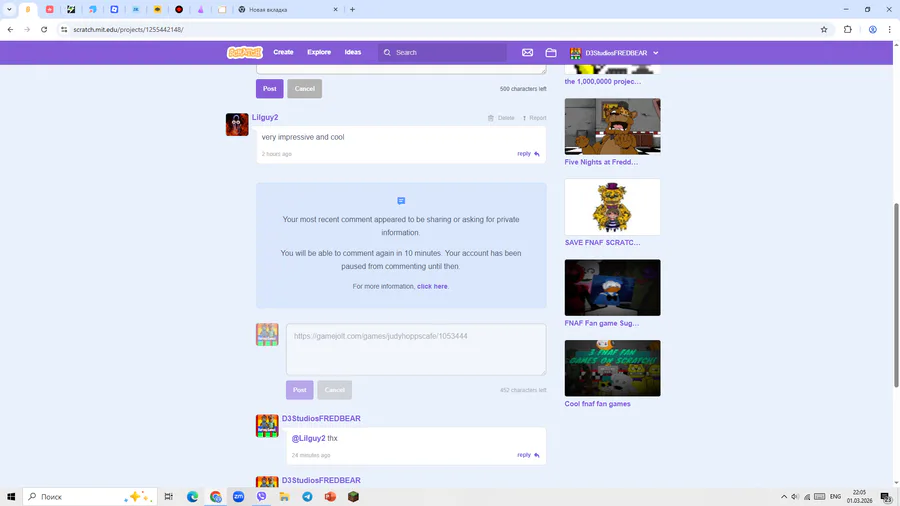
Task: Open Telegram from the taskbar
Action: coord(307,496)
